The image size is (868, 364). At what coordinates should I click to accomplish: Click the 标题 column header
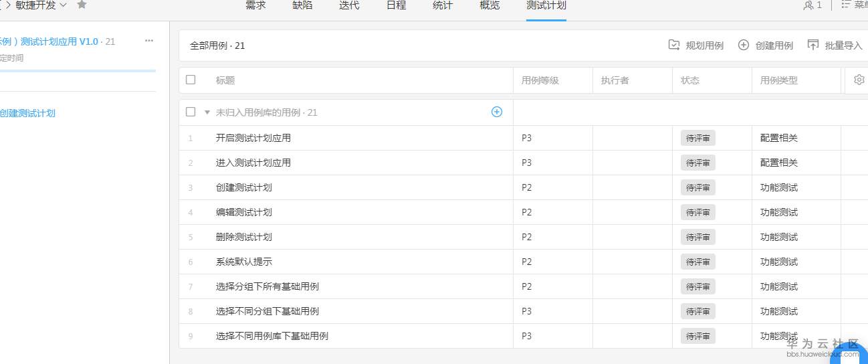point(225,80)
